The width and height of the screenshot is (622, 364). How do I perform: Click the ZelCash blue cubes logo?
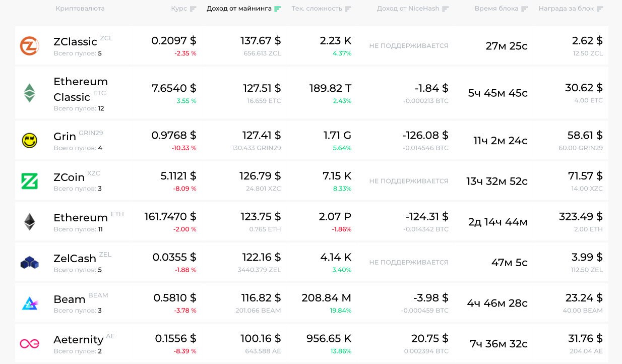30,262
